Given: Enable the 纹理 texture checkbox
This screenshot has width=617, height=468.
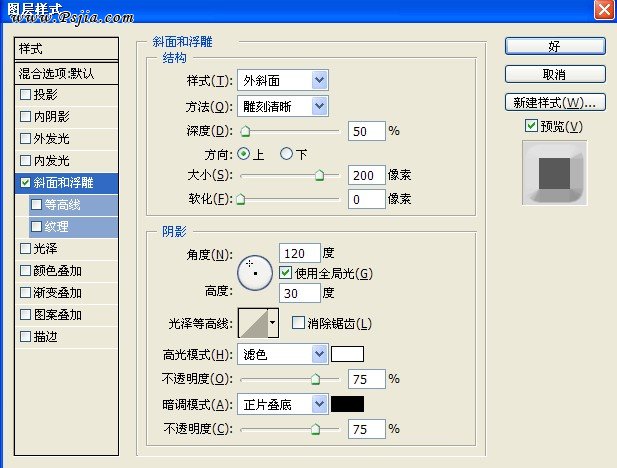Looking at the screenshot, I should (37, 227).
